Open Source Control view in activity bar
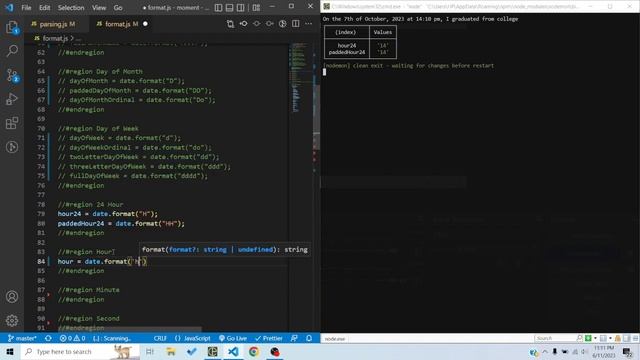This screenshot has height=360, width=640. tap(12, 76)
